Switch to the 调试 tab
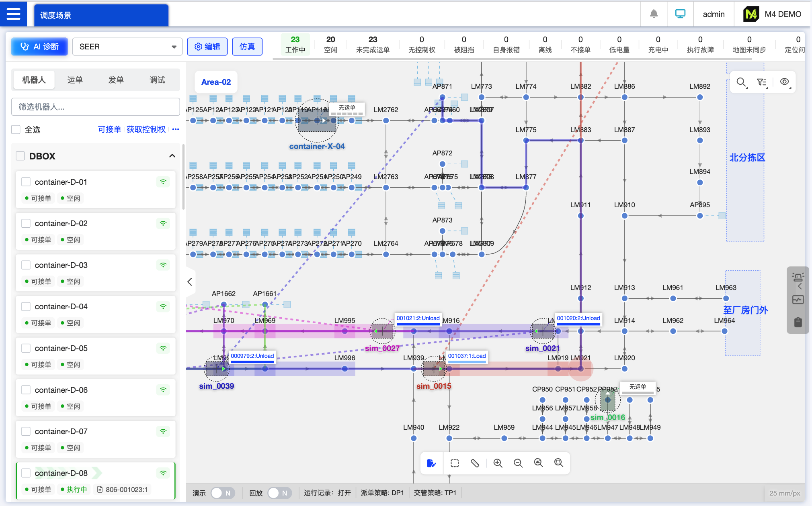 pos(157,80)
